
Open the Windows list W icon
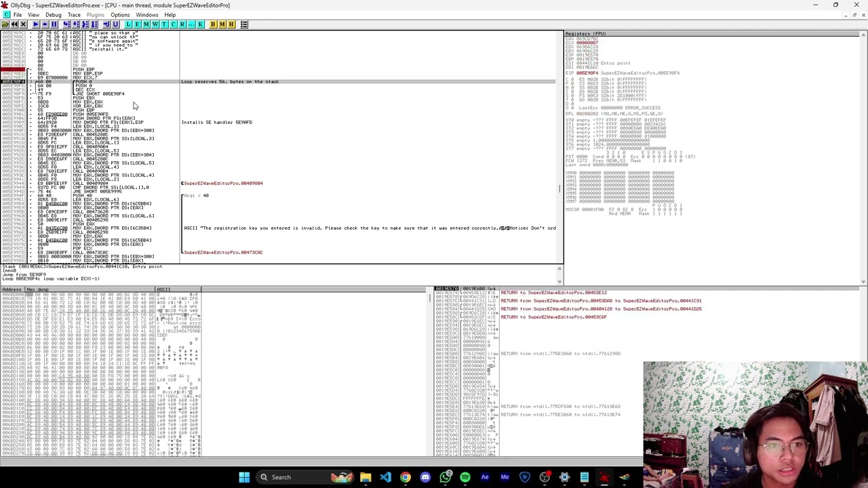pos(155,24)
